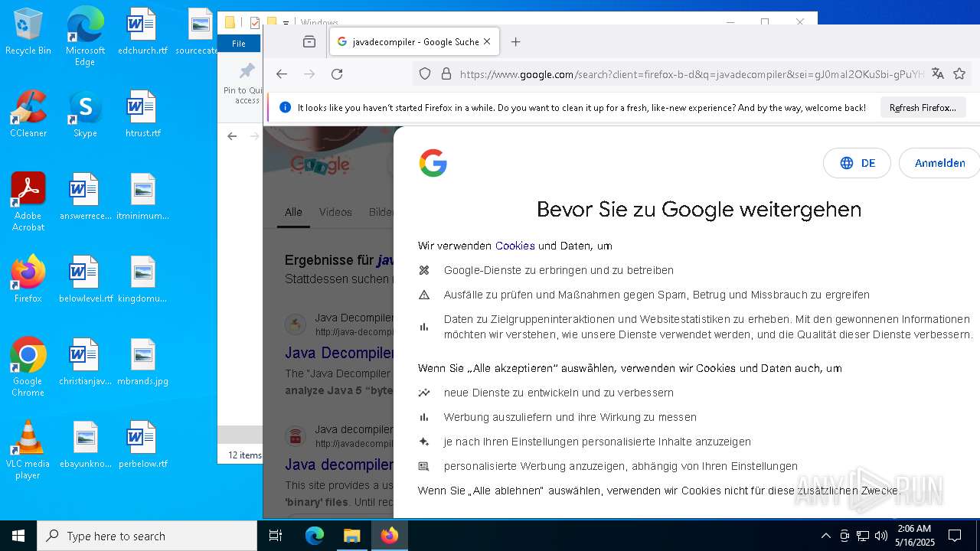Open the Java Decompiler search result link

point(339,353)
